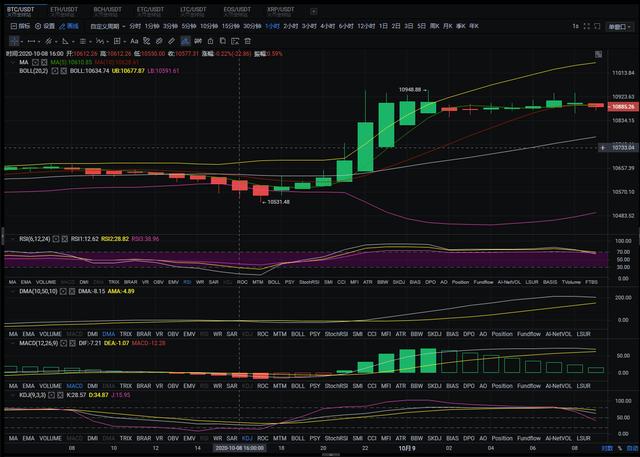
Task: Open the RSI(6,12,24) settings button
Action: (x=56, y=239)
